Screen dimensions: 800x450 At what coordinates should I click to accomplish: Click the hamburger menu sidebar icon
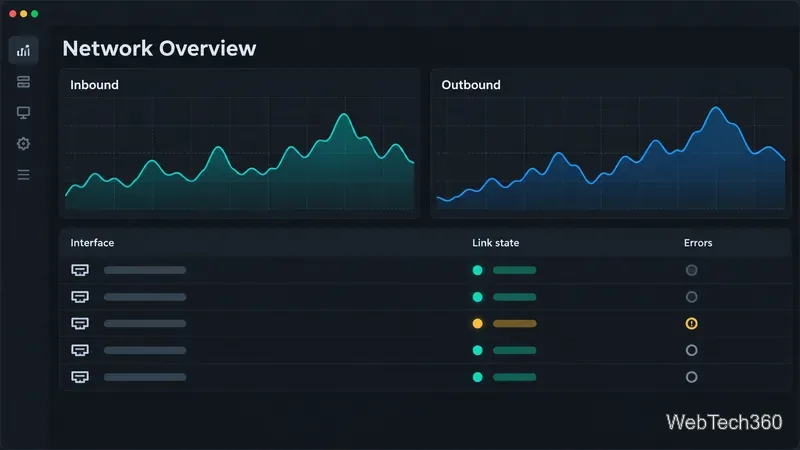tap(23, 174)
